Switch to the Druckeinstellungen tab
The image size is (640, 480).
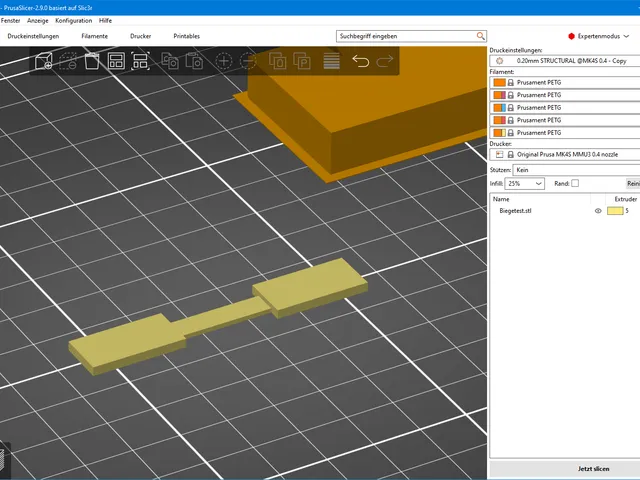coord(33,36)
